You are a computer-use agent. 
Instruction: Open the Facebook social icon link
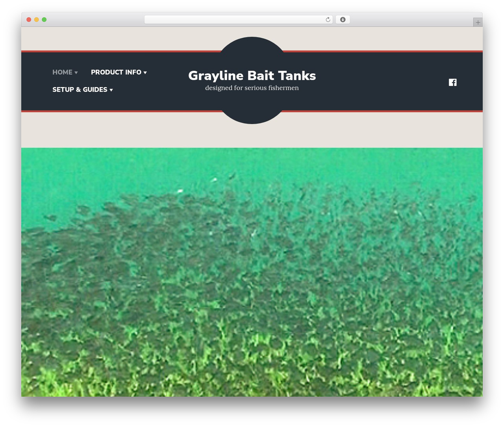(453, 82)
